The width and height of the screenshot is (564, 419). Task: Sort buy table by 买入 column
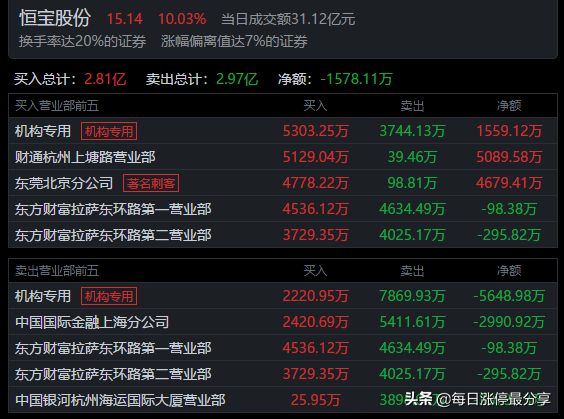tap(315, 106)
